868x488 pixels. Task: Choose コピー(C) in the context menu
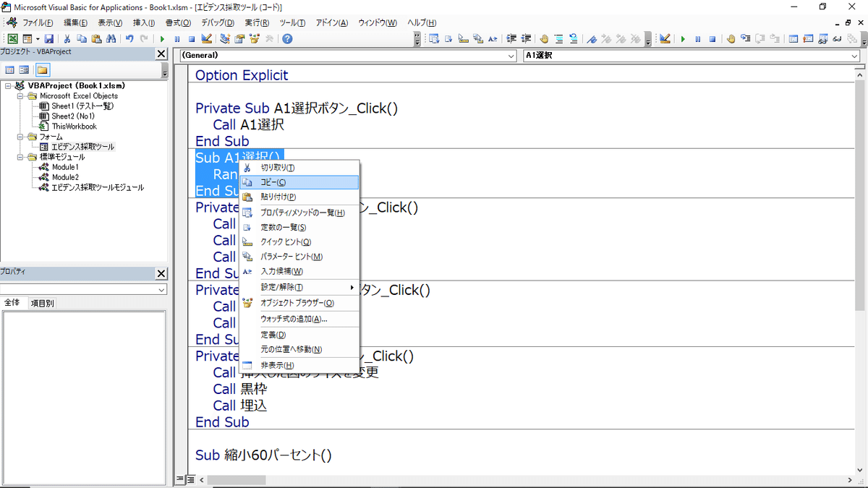coord(299,182)
